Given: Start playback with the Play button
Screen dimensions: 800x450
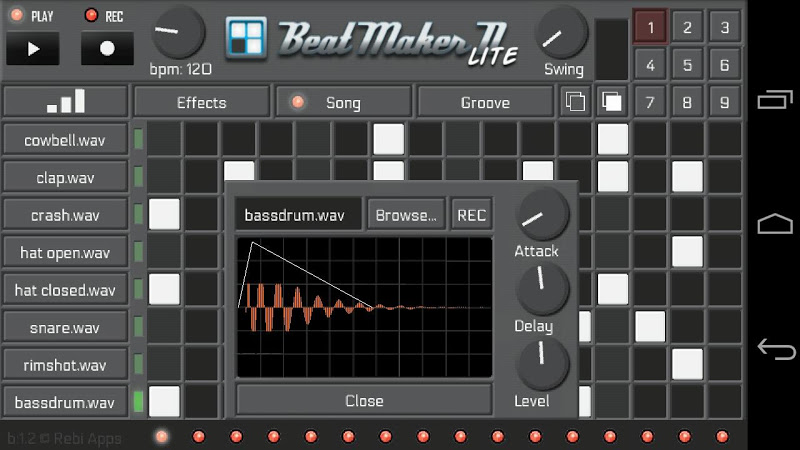Looking at the screenshot, I should tap(33, 48).
